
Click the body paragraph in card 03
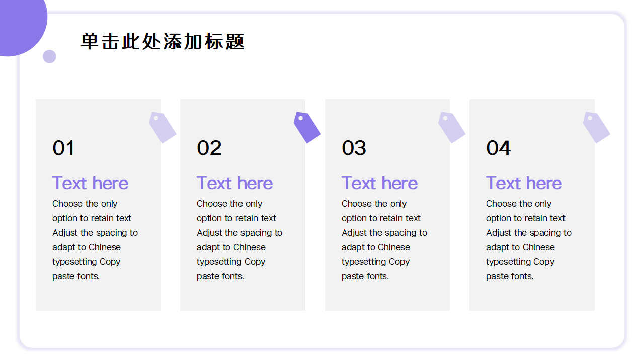click(x=384, y=240)
